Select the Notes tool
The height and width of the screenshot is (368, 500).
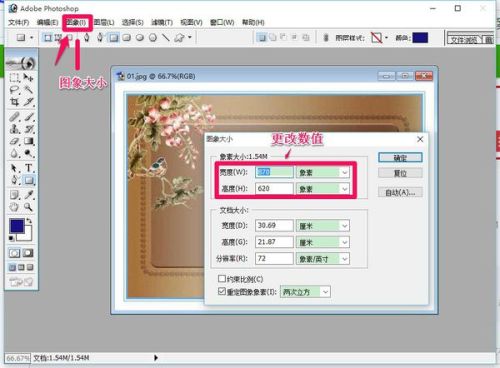[14, 195]
